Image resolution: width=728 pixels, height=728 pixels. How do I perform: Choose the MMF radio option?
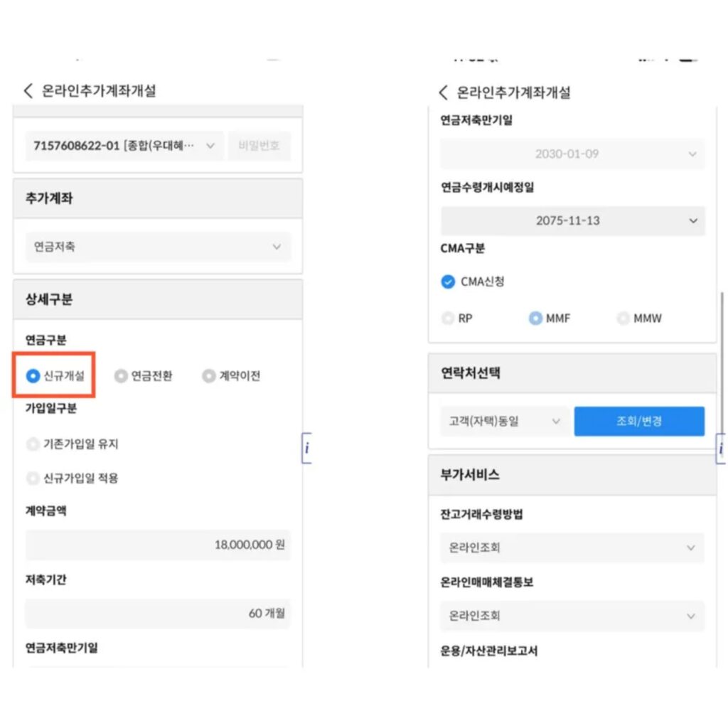pos(535,318)
